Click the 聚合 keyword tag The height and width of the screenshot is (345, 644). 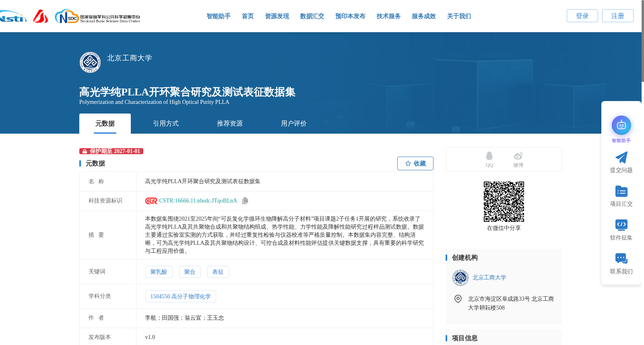[x=190, y=272]
